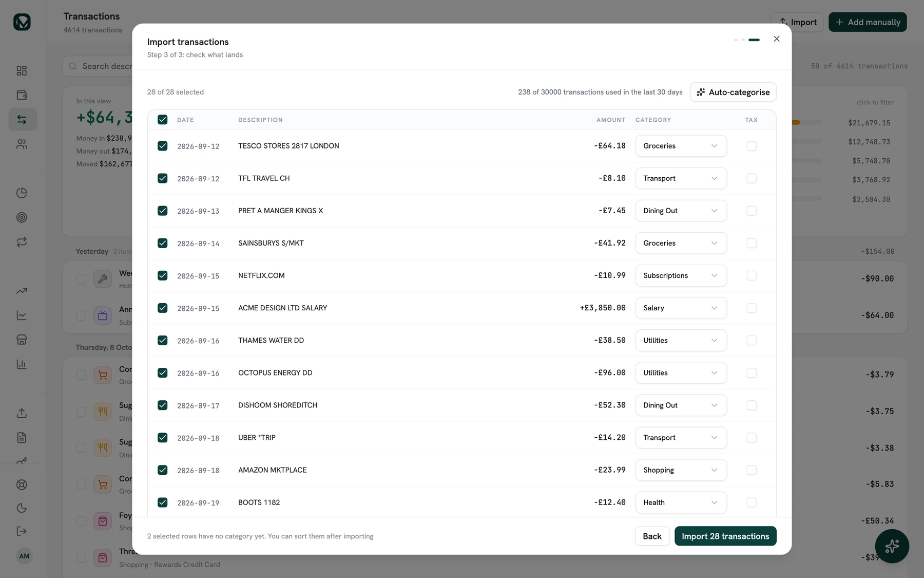Open the bar chart icon in sidebar
Image resolution: width=924 pixels, height=578 pixels.
coord(22,364)
